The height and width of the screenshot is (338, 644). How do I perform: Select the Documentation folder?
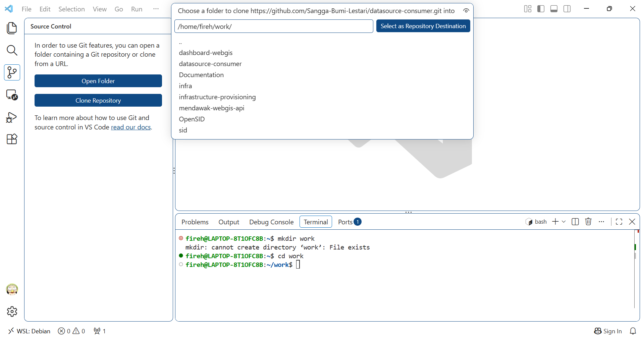pos(322,75)
